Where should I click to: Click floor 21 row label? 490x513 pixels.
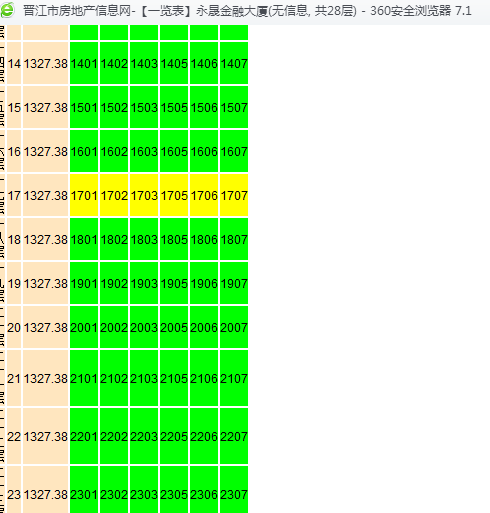coord(14,378)
